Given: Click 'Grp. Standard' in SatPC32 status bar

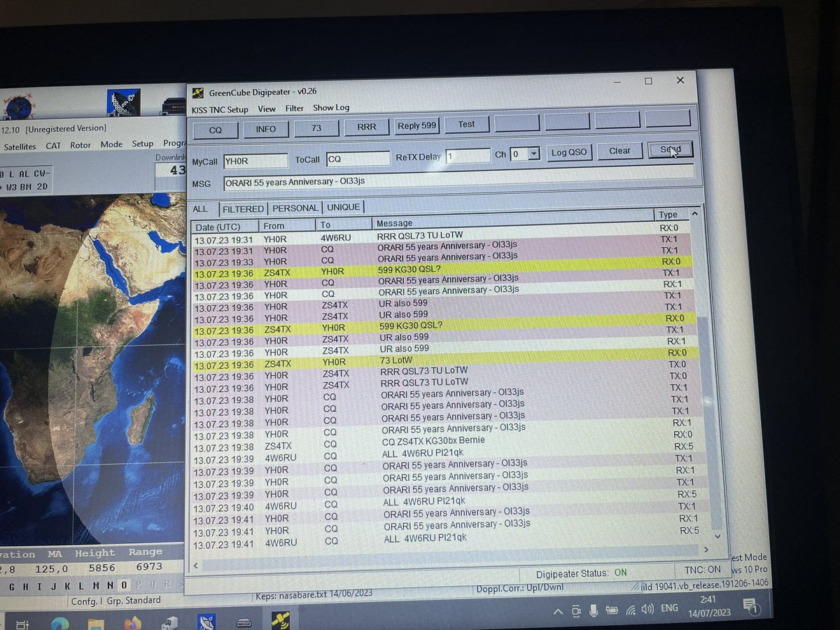Looking at the screenshot, I should 135,601.
